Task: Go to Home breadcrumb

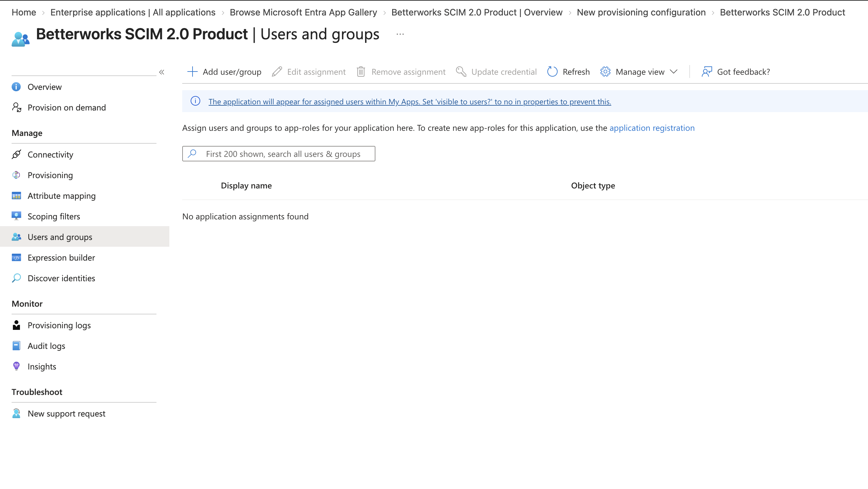Action: pos(24,12)
